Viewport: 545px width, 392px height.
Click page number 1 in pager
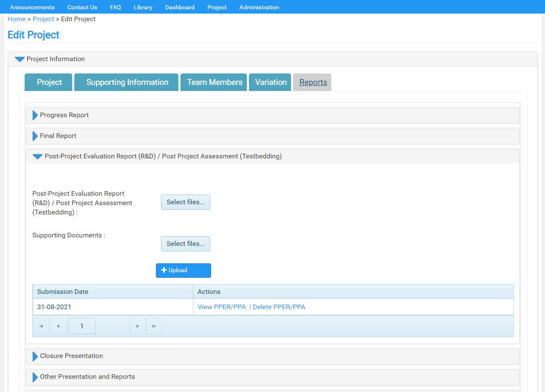[82, 326]
